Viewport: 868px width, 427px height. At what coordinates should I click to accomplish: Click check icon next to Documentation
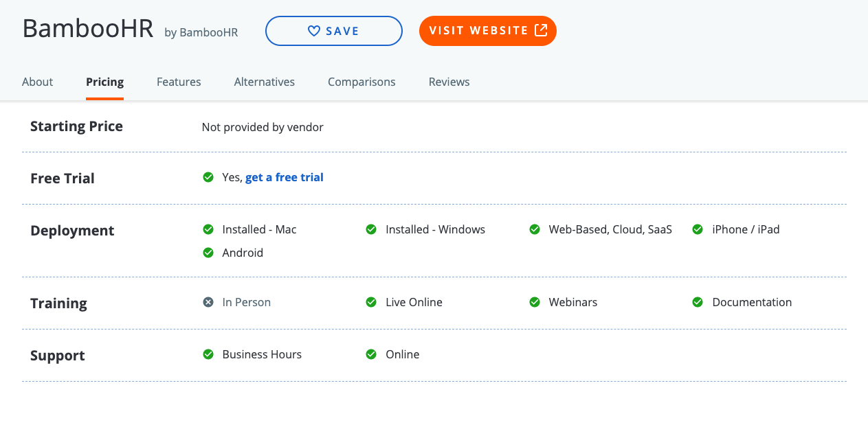pyautogui.click(x=698, y=302)
